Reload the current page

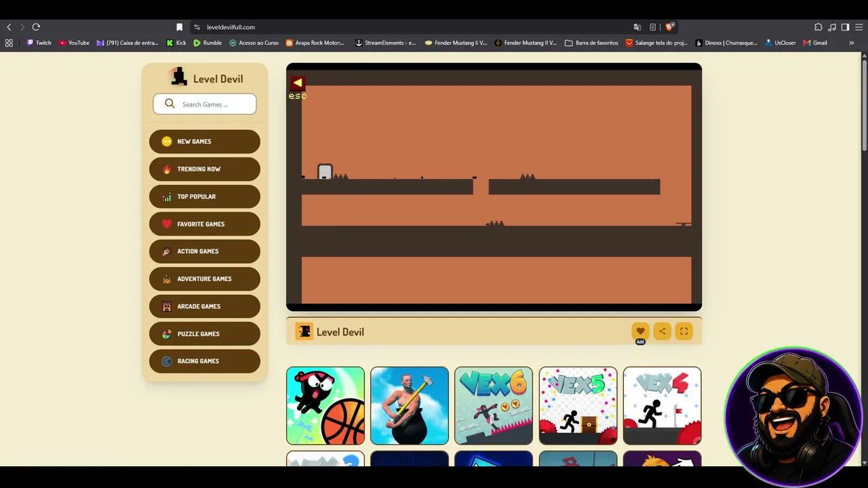[36, 27]
